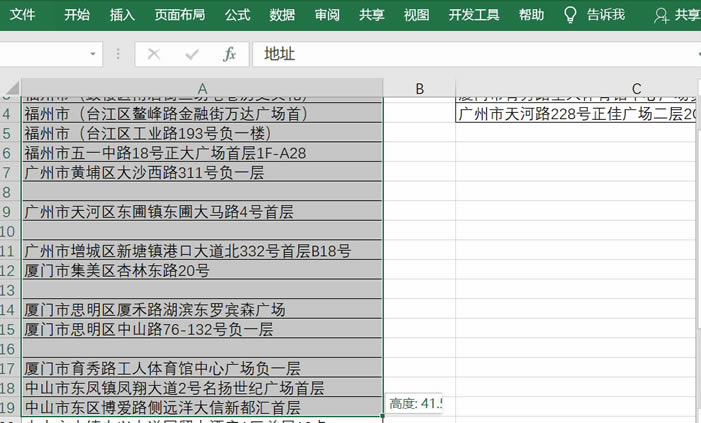The image size is (701, 423).
Task: Click the fill handle at selection bottom corner
Action: 383,416
